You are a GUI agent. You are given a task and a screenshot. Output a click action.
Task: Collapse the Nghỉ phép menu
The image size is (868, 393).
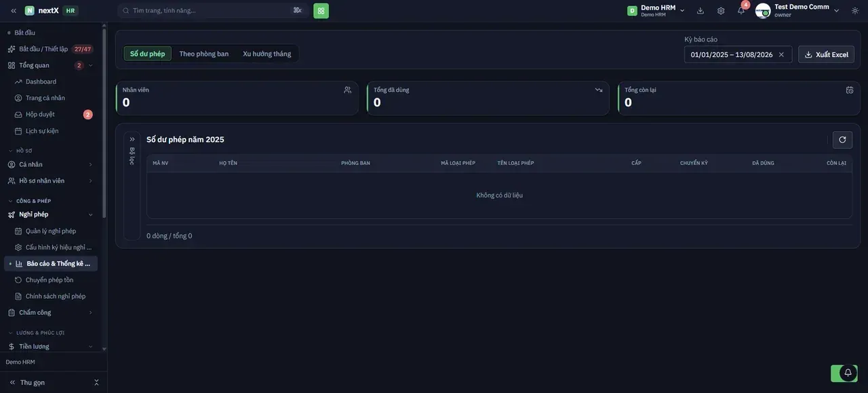pyautogui.click(x=51, y=214)
